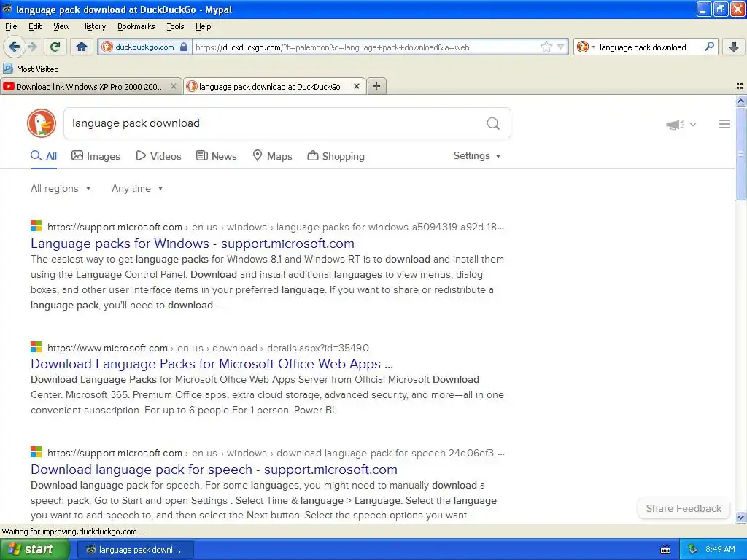Screen dimensions: 747x560
Task: Open the Help menu
Action: pos(203,26)
